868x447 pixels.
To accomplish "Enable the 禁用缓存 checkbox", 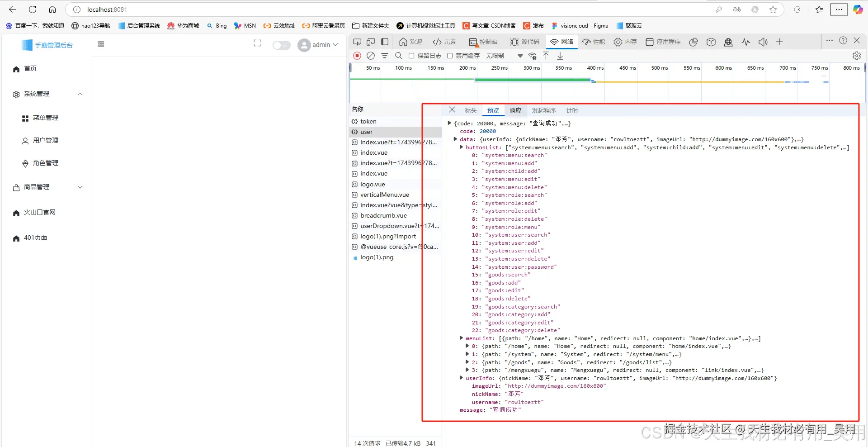I will click(450, 56).
